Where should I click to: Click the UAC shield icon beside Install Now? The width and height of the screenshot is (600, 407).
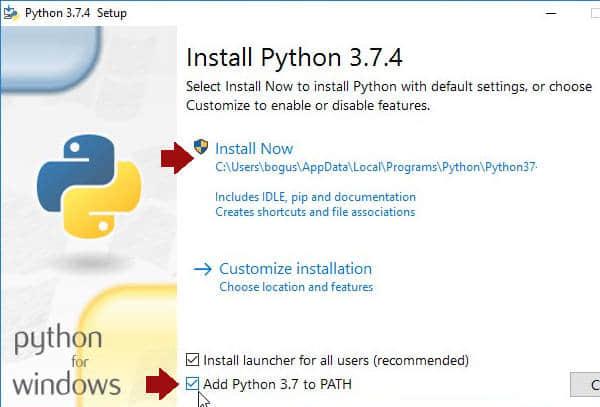tap(201, 147)
